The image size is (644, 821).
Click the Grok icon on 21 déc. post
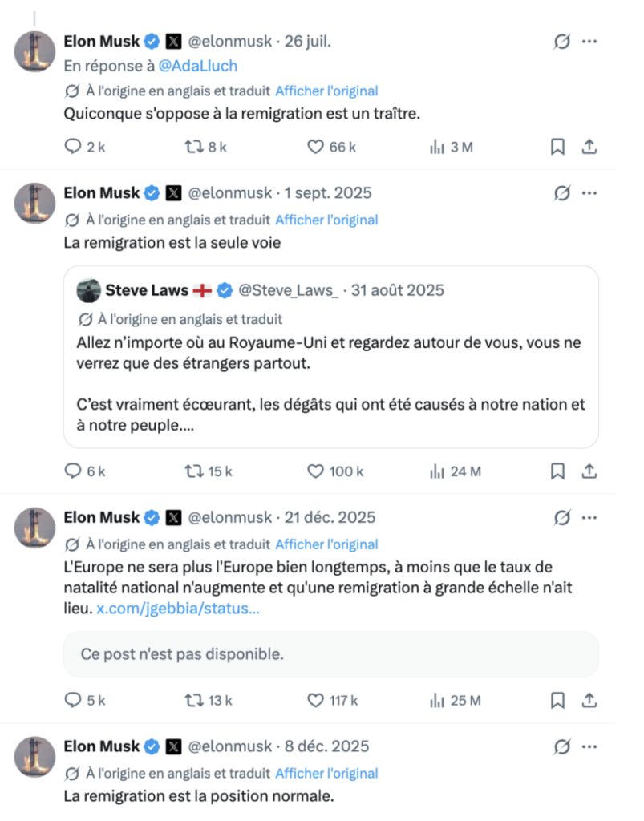tap(562, 518)
